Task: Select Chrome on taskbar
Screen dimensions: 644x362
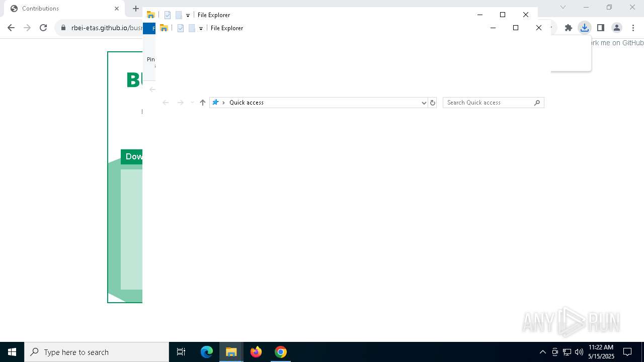Action: coord(281,352)
